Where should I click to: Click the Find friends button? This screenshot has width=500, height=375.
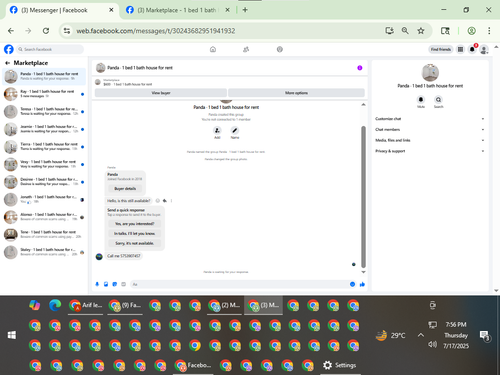point(440,49)
